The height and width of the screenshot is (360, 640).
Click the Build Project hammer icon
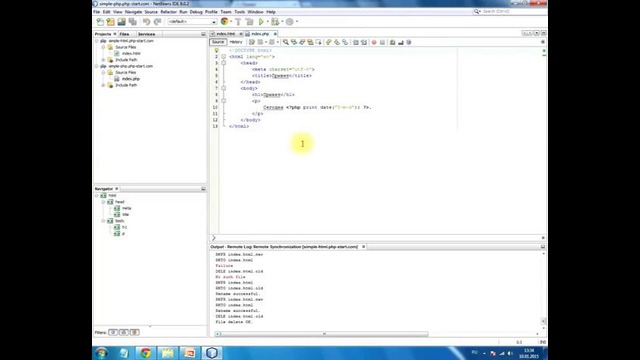coord(238,22)
